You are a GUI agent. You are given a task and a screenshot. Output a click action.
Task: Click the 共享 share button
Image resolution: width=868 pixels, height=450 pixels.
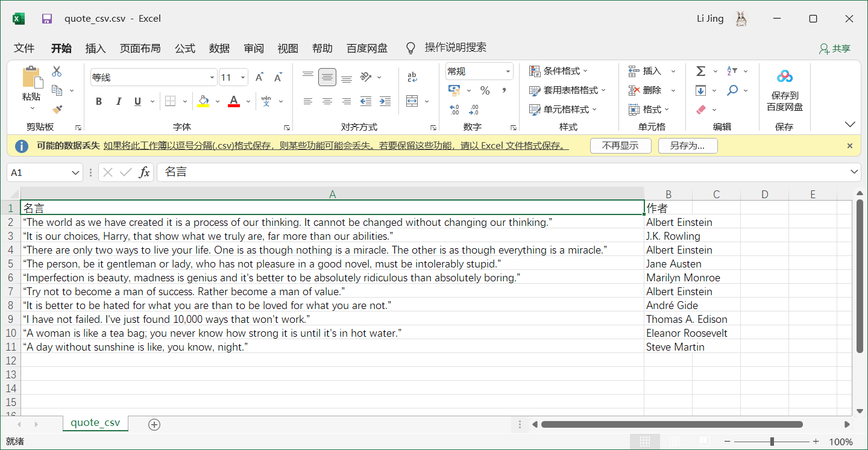835,49
